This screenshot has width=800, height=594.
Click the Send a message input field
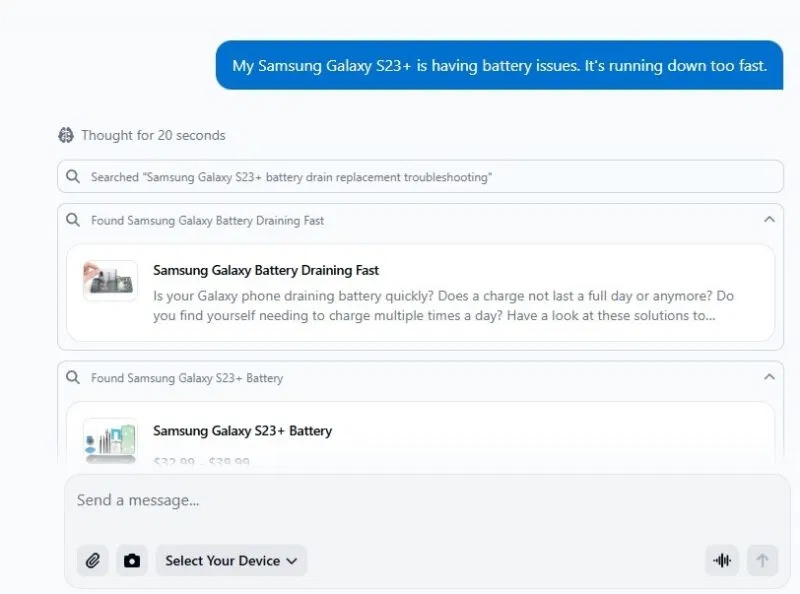[x=300, y=500]
